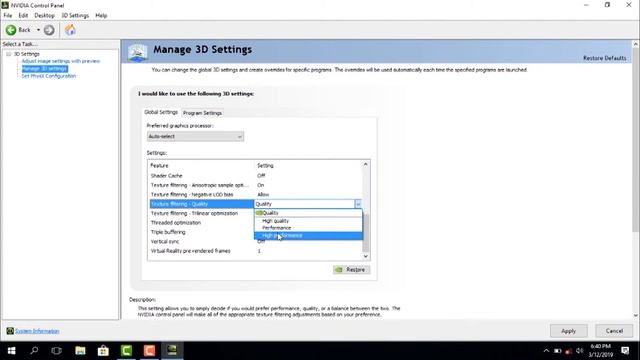Open the Back history dropdown arrow
Viewport: 640px width, 360px height.
(x=38, y=30)
